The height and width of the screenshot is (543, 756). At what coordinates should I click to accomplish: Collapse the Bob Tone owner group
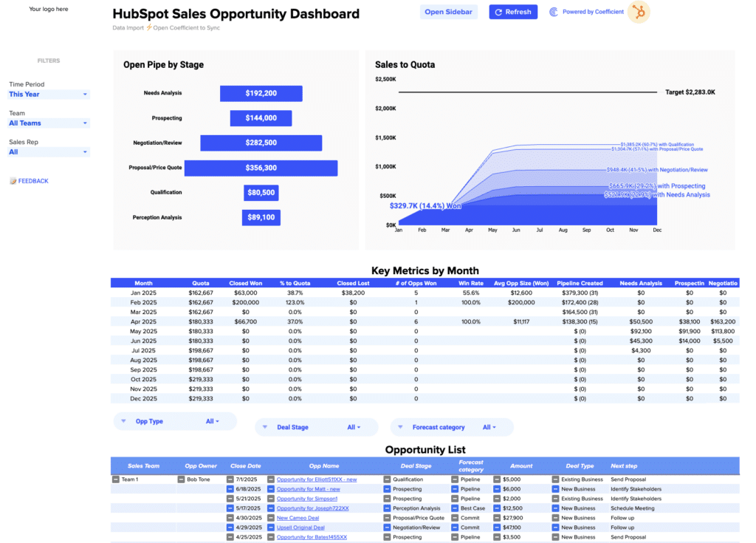181,479
